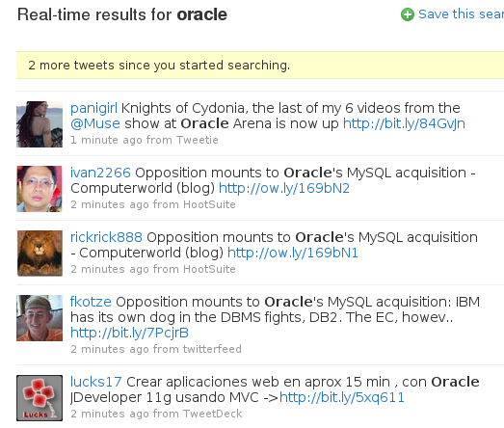Image resolution: width=504 pixels, height=428 pixels.
Task: Follow the bit.ly/84GvJn video link
Action: pos(404,123)
